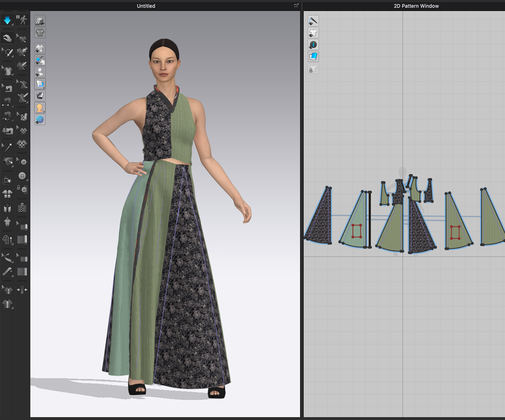Click the Untitled 3D window title tab

[146, 6]
